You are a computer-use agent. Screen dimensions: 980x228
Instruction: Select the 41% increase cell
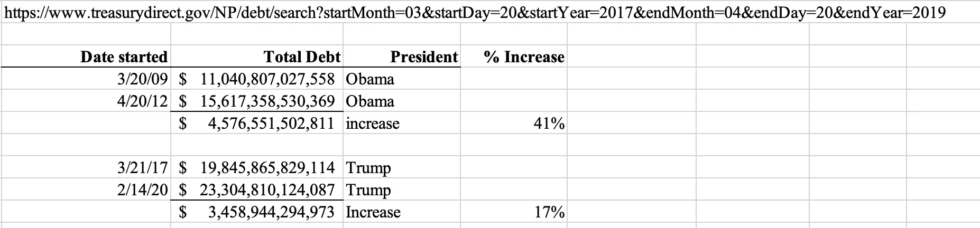coord(549,123)
